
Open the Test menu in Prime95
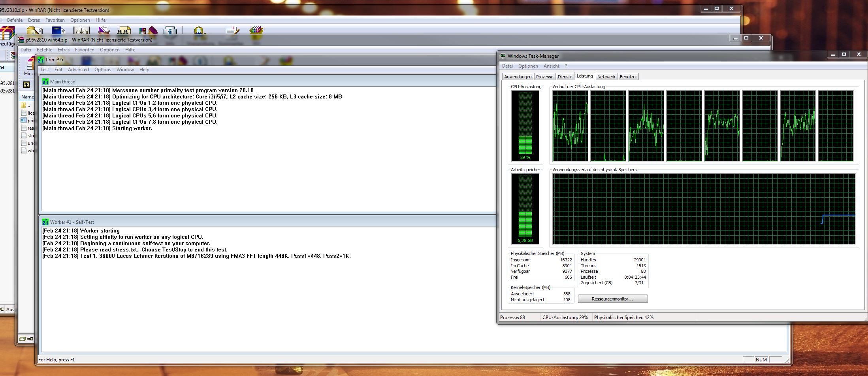45,70
